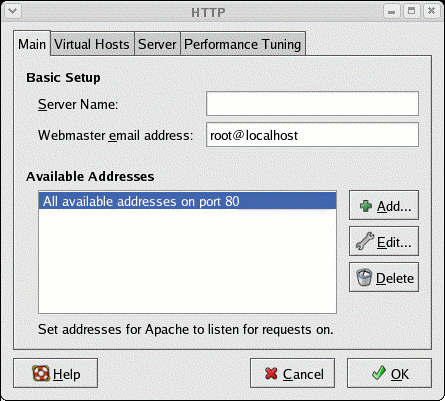Maximize the HTTP dialog window
The height and width of the screenshot is (401, 445).
[x=412, y=11]
